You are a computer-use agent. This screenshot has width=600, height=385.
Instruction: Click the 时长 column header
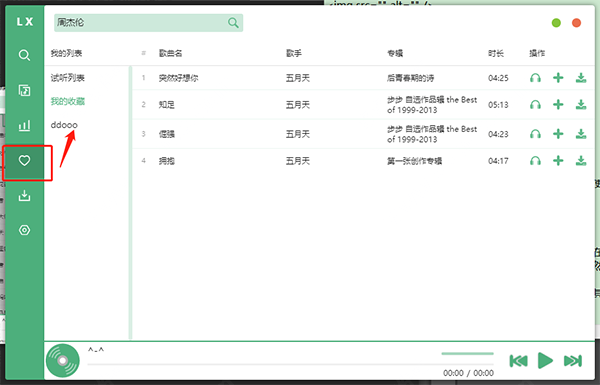tap(496, 53)
